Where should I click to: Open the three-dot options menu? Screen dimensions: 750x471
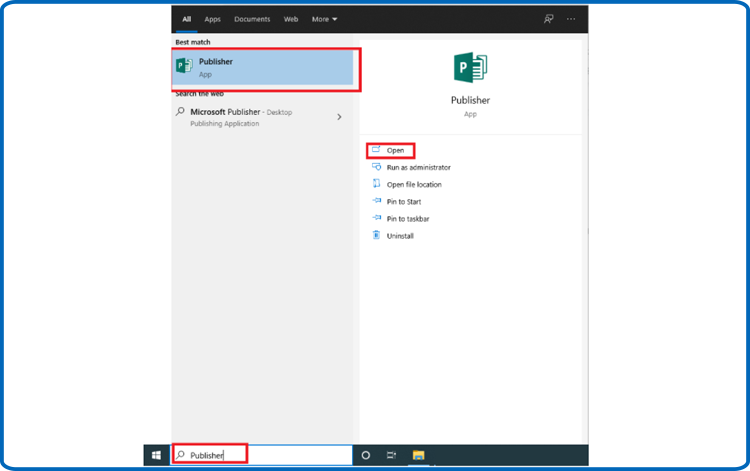coord(571,19)
